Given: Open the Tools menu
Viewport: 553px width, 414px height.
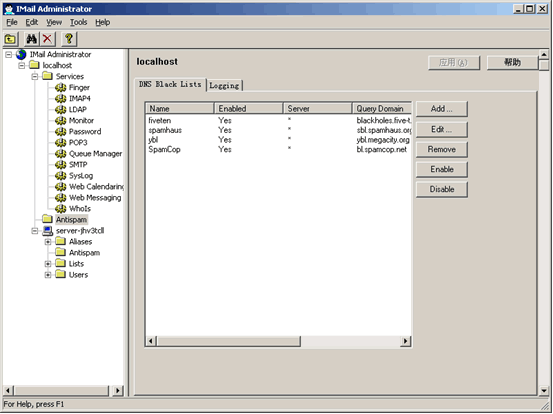Looking at the screenshot, I should tap(78, 23).
